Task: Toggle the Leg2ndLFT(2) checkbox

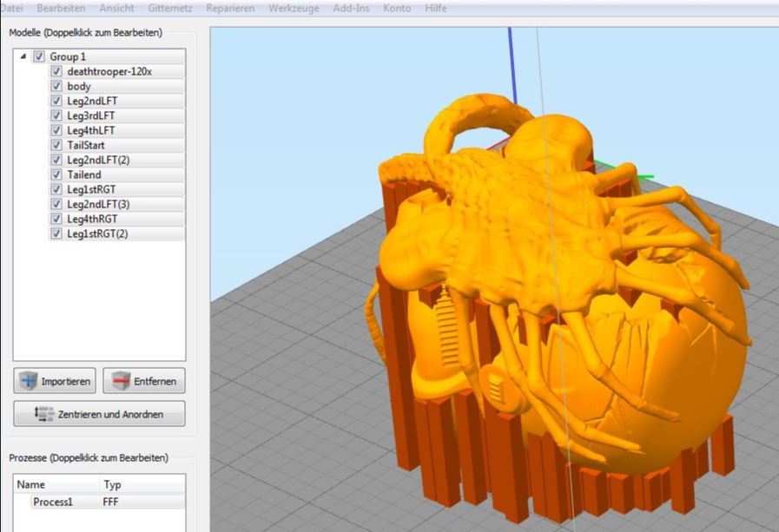Action: pos(56,160)
